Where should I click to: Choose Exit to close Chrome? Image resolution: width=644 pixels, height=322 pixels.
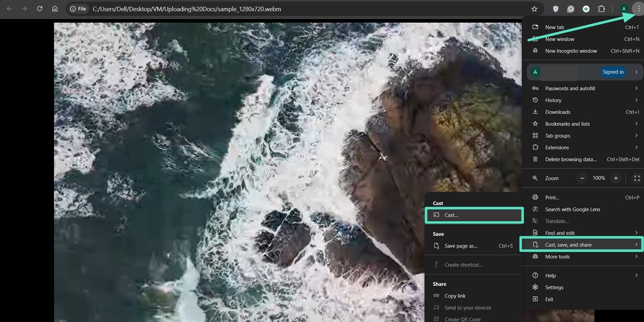click(583, 299)
